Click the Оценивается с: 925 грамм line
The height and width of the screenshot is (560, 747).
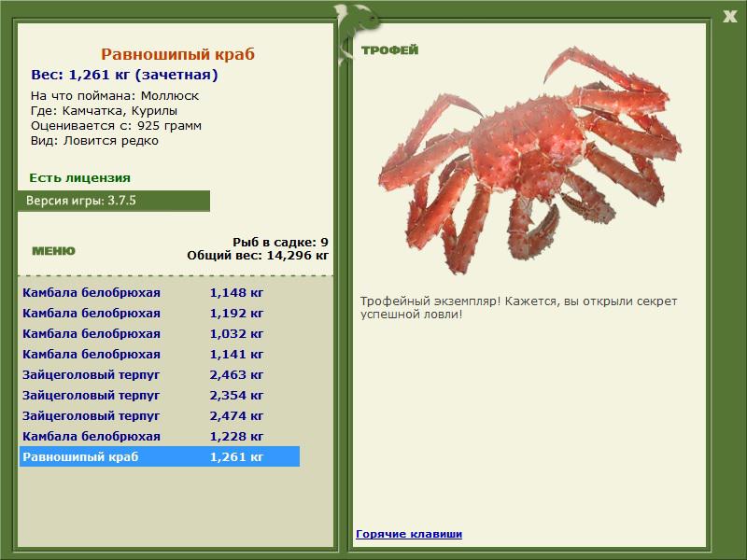click(116, 126)
